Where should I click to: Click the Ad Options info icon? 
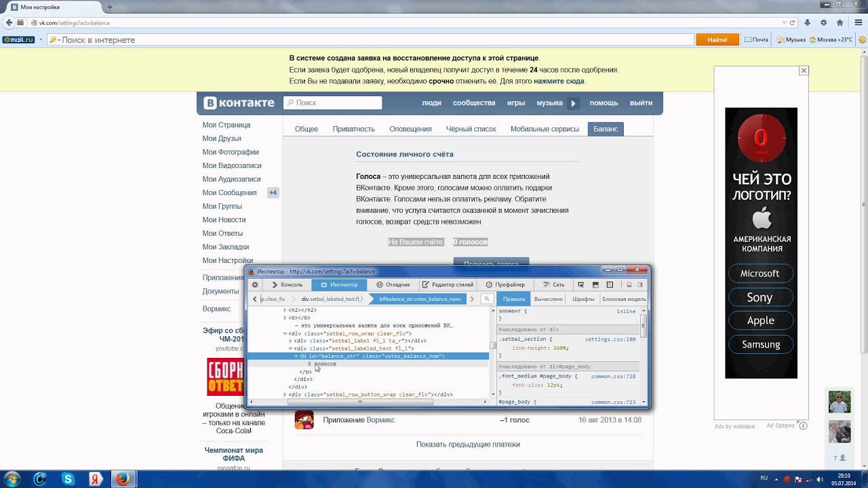(x=803, y=426)
